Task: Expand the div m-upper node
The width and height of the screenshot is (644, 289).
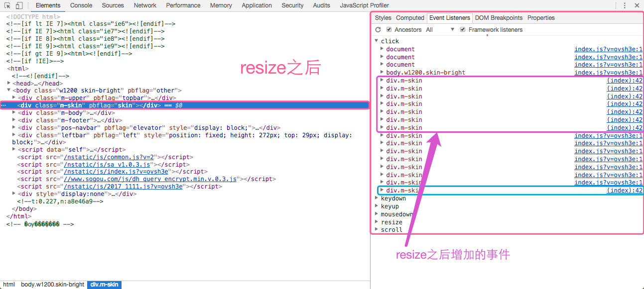Action: click(14, 98)
